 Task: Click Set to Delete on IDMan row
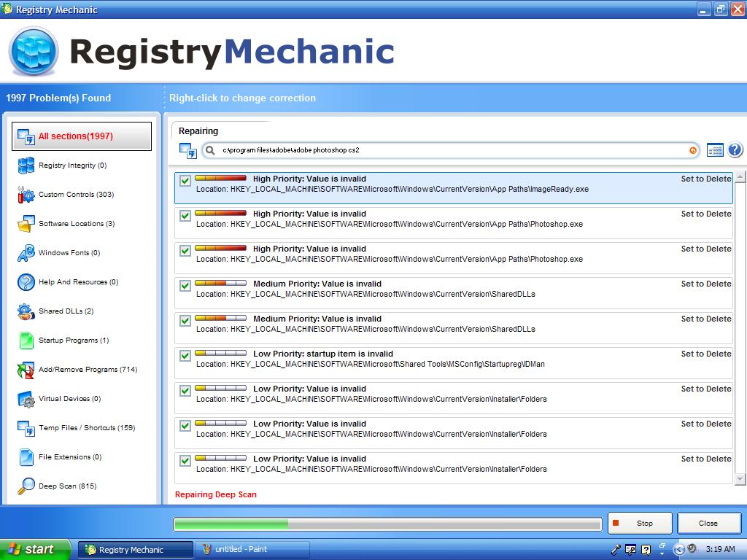[706, 354]
